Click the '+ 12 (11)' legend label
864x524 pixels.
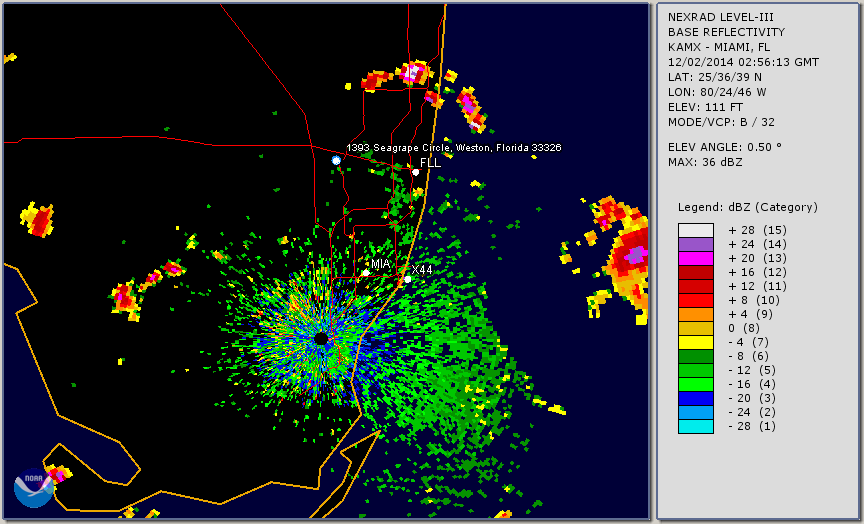[758, 287]
